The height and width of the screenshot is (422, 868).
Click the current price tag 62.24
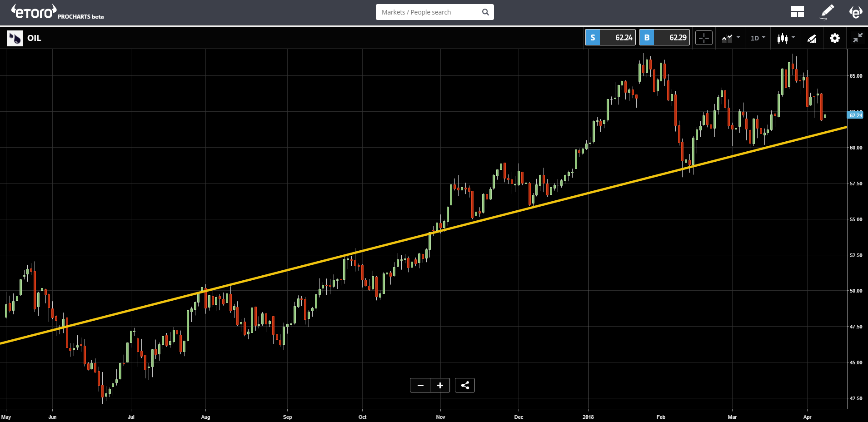[x=856, y=115]
